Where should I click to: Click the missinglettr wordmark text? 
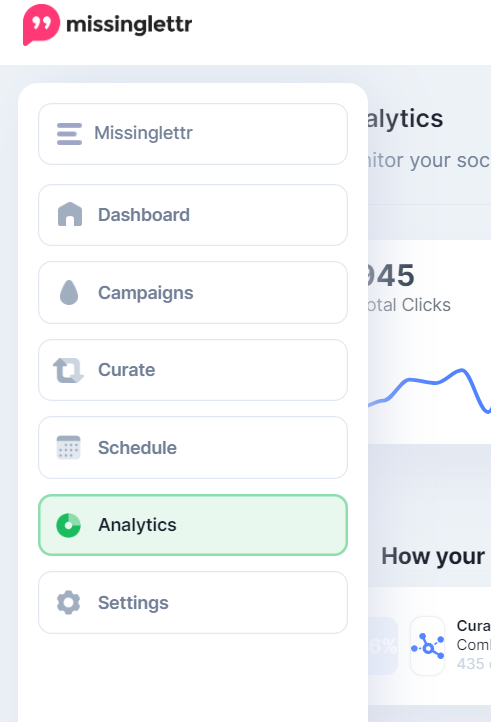(129, 24)
